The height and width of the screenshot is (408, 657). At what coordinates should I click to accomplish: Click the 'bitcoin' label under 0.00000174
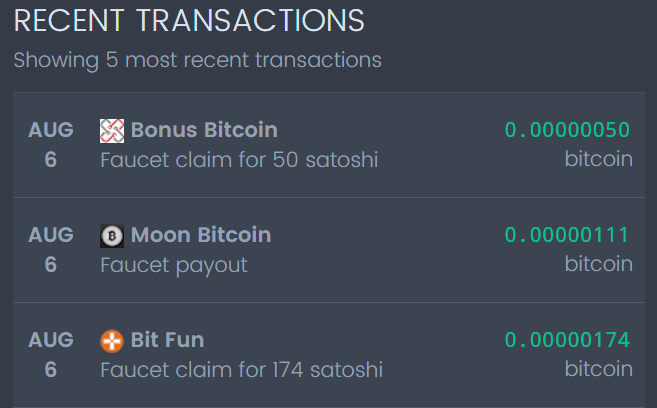pyautogui.click(x=598, y=369)
